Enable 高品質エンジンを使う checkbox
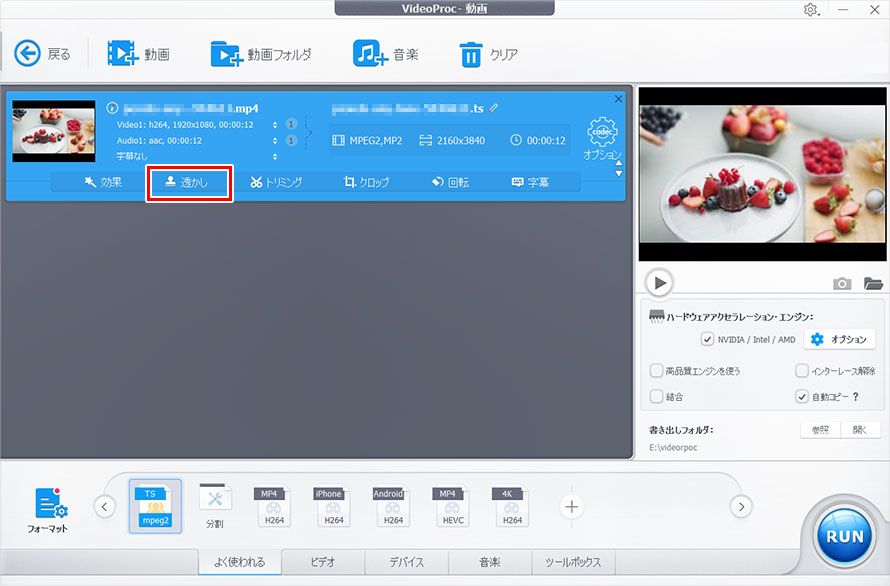 pyautogui.click(x=656, y=371)
